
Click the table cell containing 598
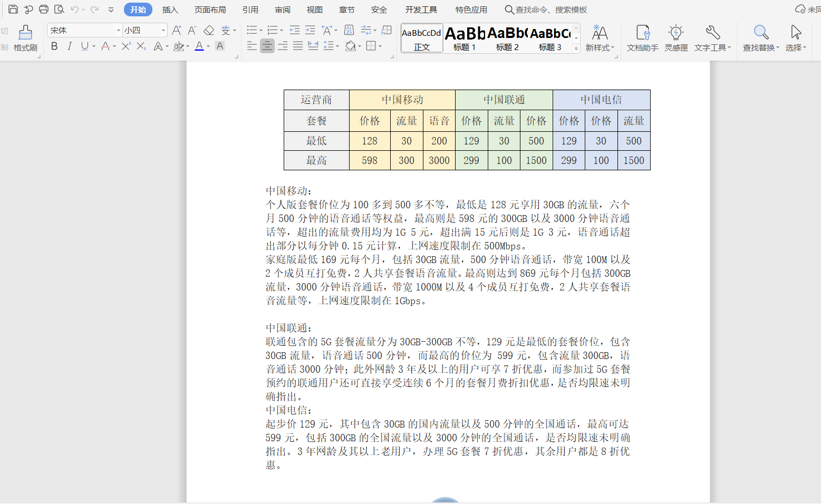370,160
